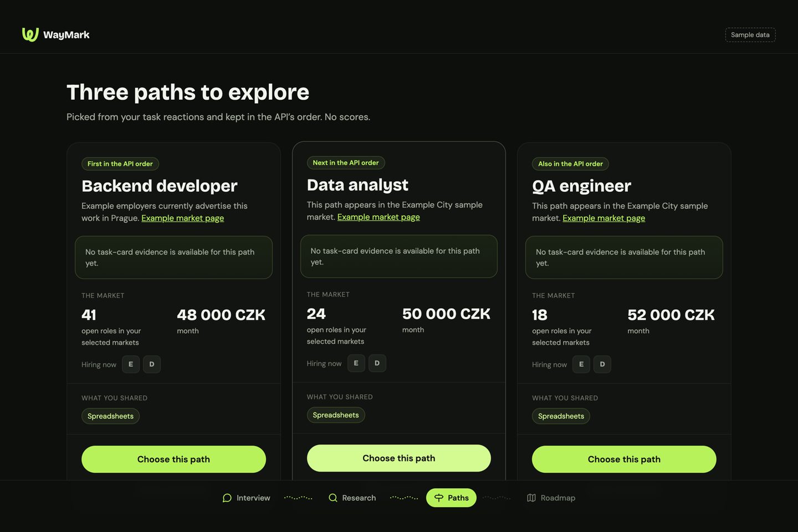Click the Roadmap map icon
798x532 pixels.
(531, 498)
